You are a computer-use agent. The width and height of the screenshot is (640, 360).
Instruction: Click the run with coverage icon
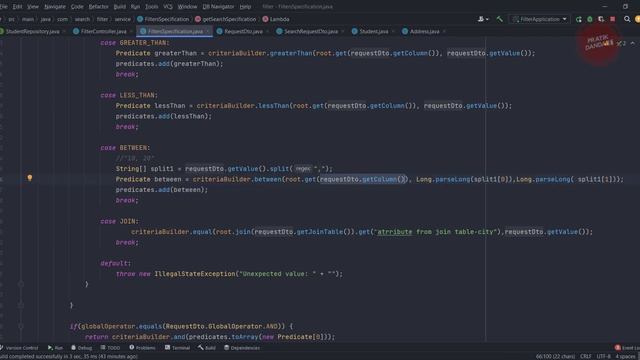[x=601, y=19]
